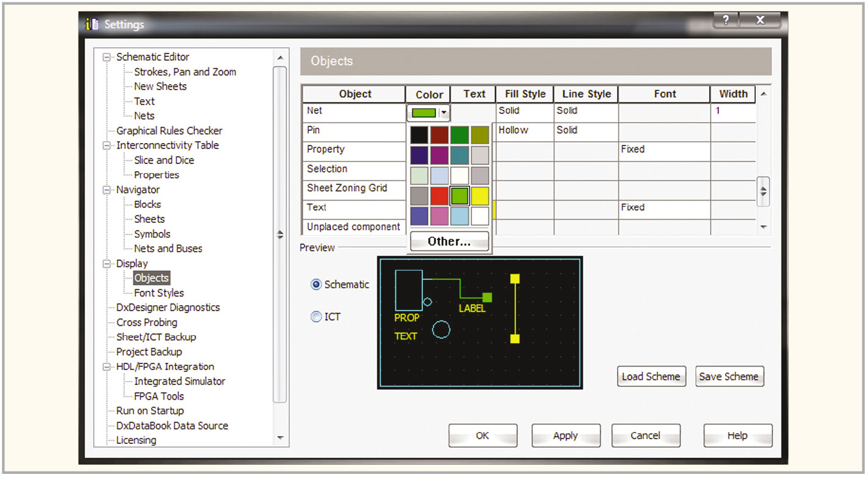Click the Help question mark title bar icon
This screenshot has height=477, width=868.
pos(726,20)
